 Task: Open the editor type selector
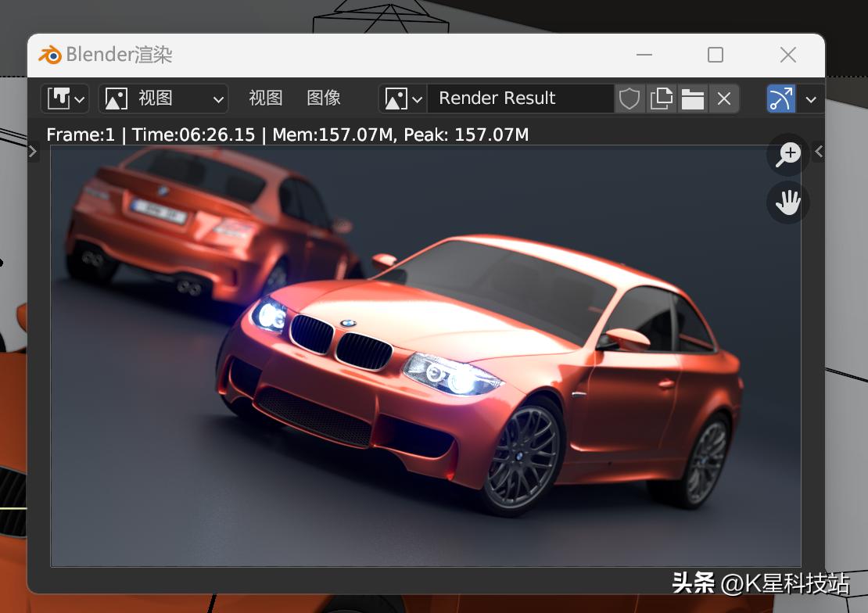point(66,99)
